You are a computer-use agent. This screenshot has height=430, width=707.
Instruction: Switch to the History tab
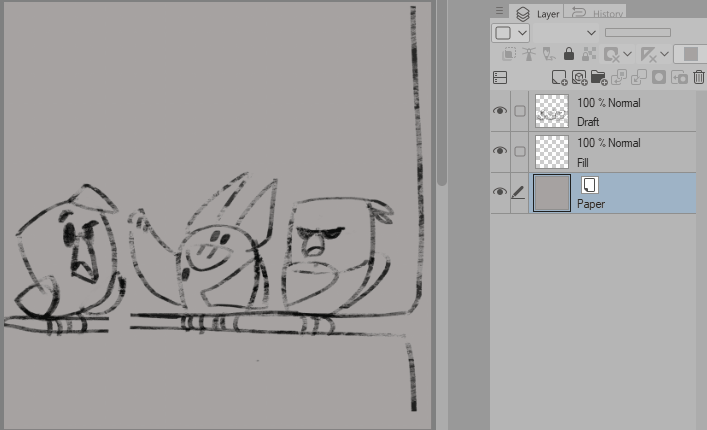(x=597, y=14)
